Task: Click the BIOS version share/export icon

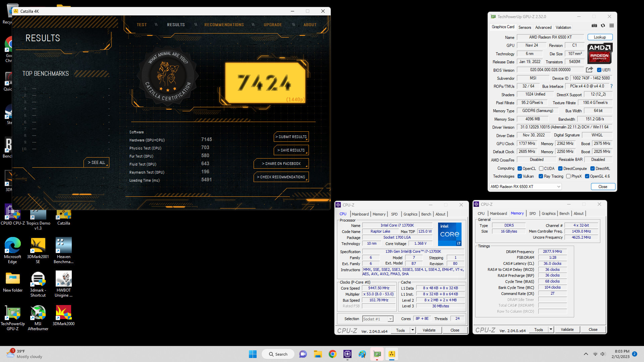Action: [x=589, y=70]
